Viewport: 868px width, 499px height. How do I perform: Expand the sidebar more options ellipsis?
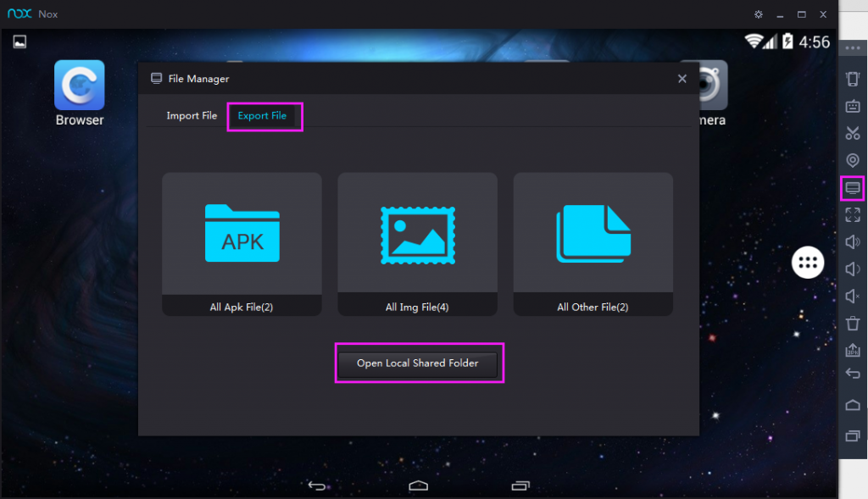coord(853,48)
